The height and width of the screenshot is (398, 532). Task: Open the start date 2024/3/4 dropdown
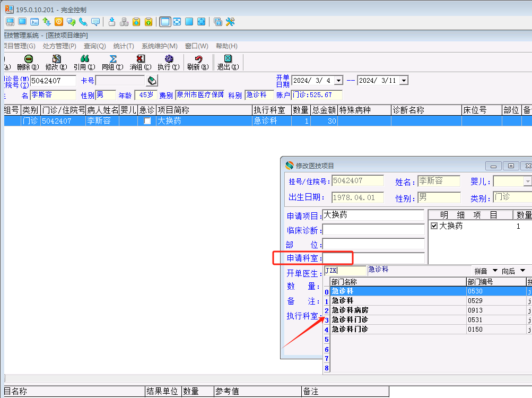click(338, 81)
